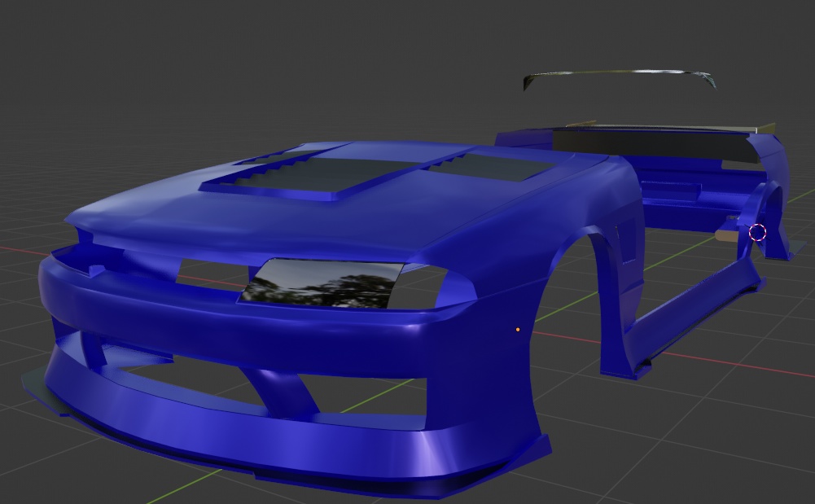
Task: Select the dark hood vent insert
Action: [307, 174]
